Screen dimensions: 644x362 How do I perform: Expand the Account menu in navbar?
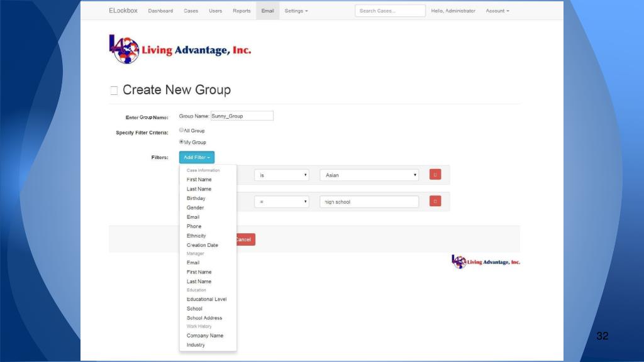pyautogui.click(x=497, y=11)
